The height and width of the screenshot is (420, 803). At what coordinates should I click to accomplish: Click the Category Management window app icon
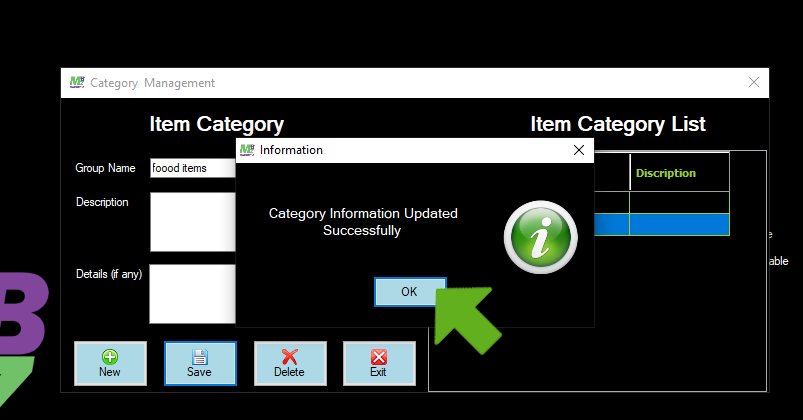(78, 83)
